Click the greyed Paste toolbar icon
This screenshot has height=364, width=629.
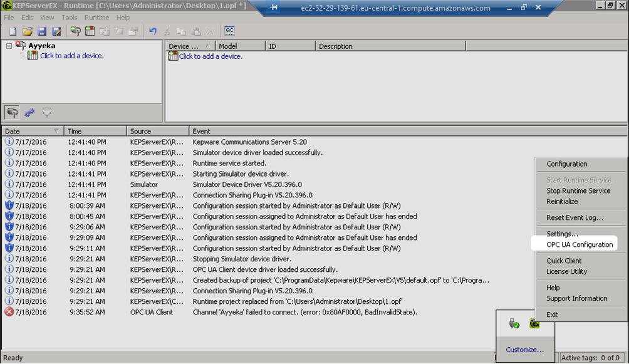(x=195, y=31)
